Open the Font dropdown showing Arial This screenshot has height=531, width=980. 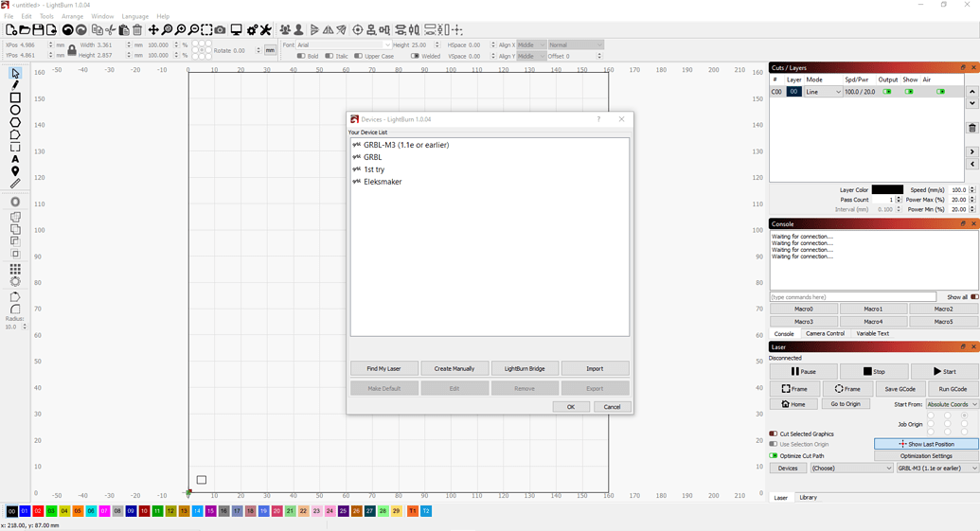344,44
